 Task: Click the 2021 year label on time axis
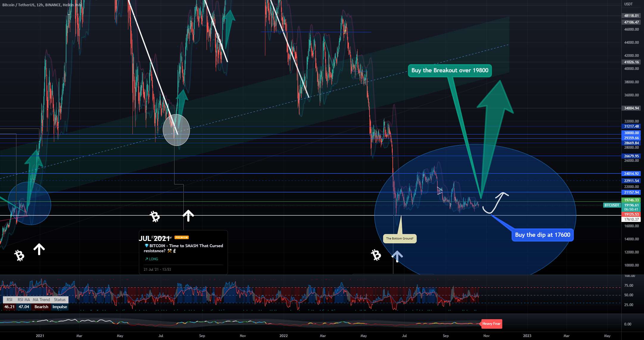click(40, 336)
